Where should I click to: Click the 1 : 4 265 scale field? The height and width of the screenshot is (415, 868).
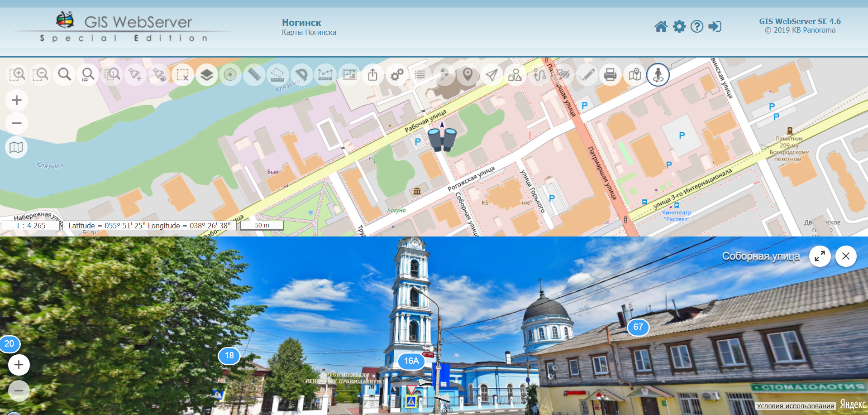click(31, 226)
